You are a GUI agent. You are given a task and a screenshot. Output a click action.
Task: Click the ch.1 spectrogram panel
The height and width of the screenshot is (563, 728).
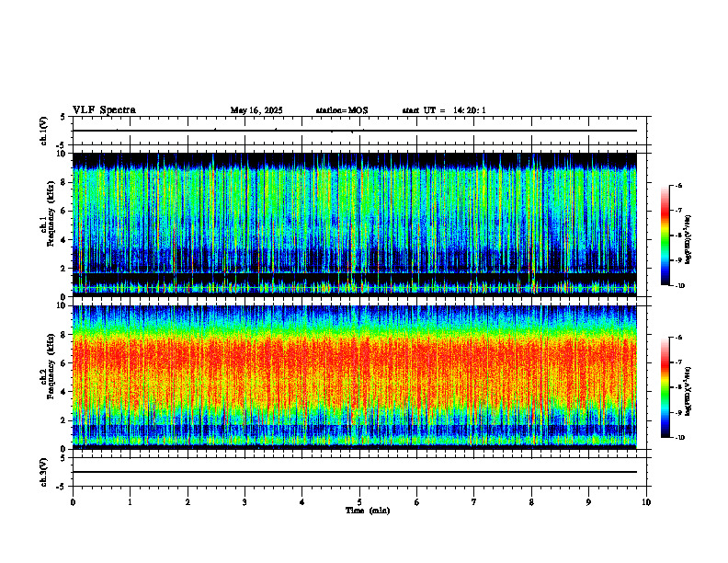(355, 224)
